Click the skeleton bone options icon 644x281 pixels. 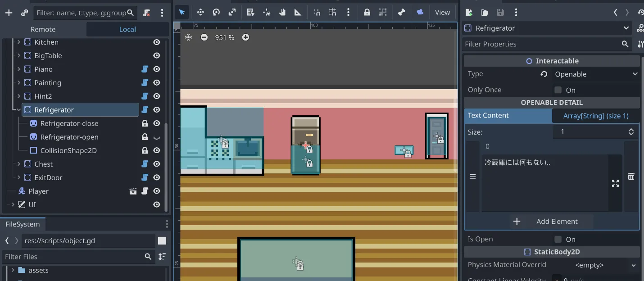(401, 13)
